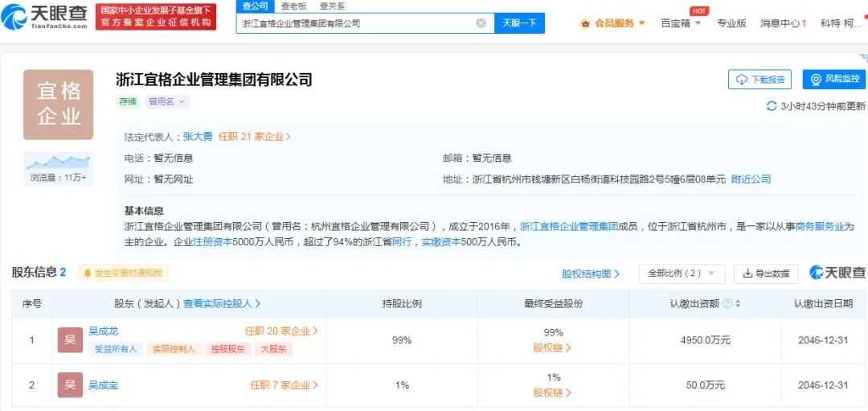Click the sort arrows on 认缴出资额 column
Image resolution: width=868 pixels, height=411 pixels.
(738, 304)
